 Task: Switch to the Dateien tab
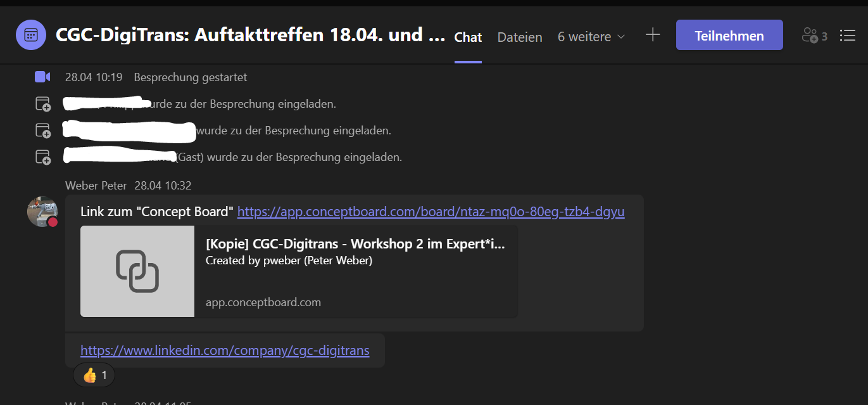click(520, 37)
